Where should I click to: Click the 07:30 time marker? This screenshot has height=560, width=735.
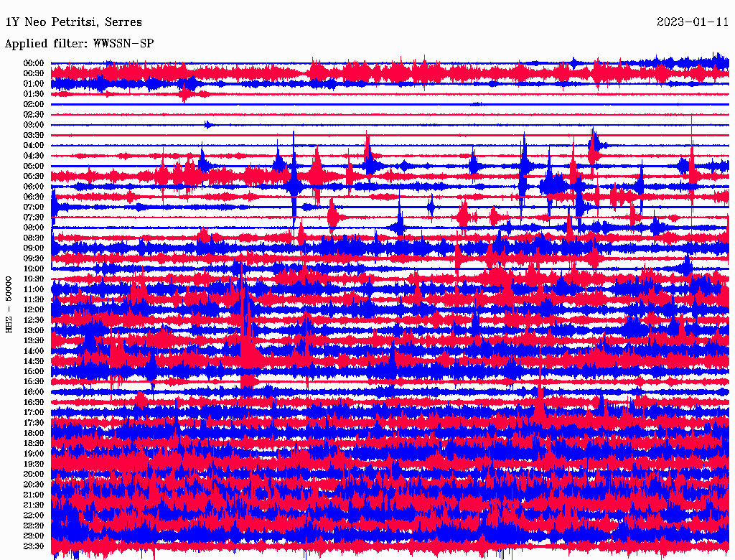(x=34, y=218)
